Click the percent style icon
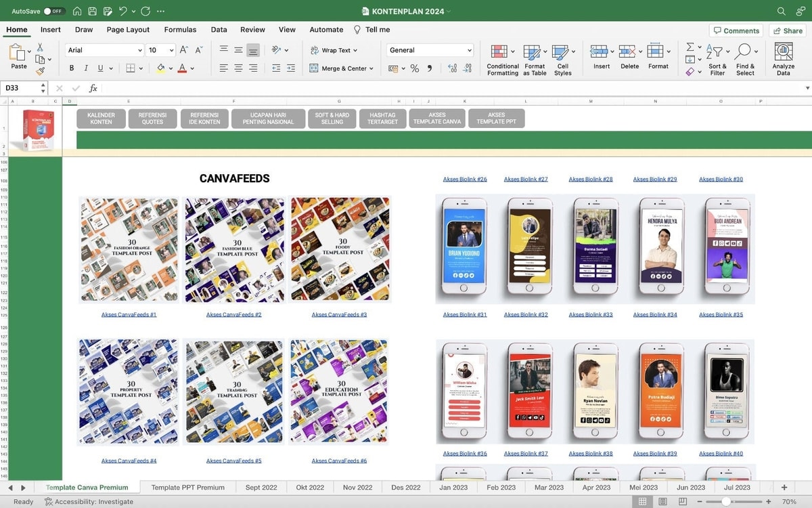Screen dimensions: 812x508 (414, 68)
